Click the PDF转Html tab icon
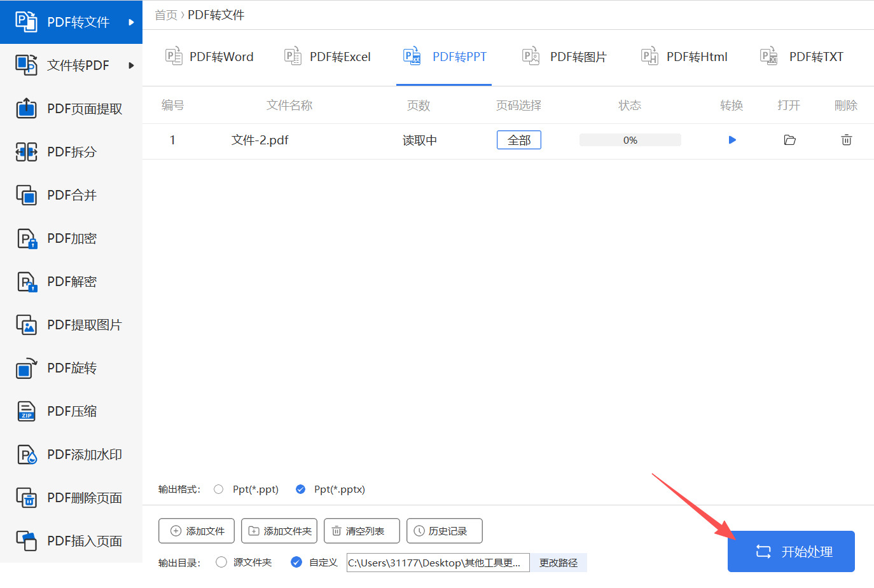Image resolution: width=874 pixels, height=588 pixels. coord(649,57)
